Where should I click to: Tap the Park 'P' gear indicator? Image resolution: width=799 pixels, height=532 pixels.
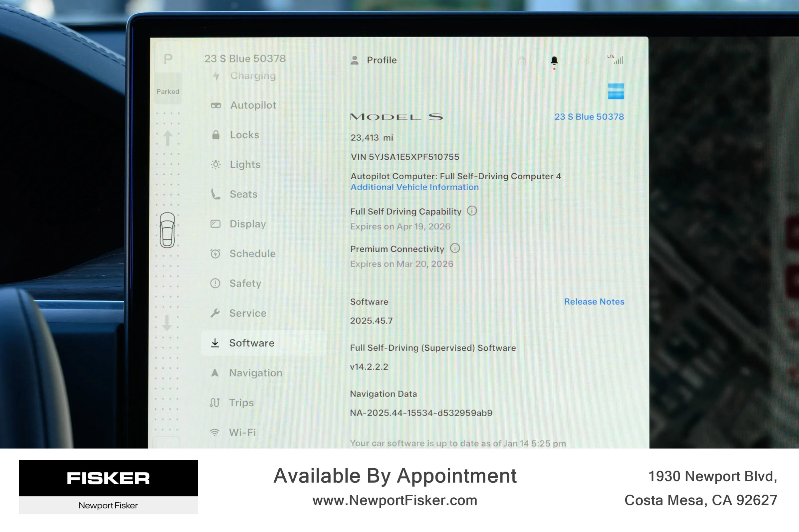[x=168, y=59]
